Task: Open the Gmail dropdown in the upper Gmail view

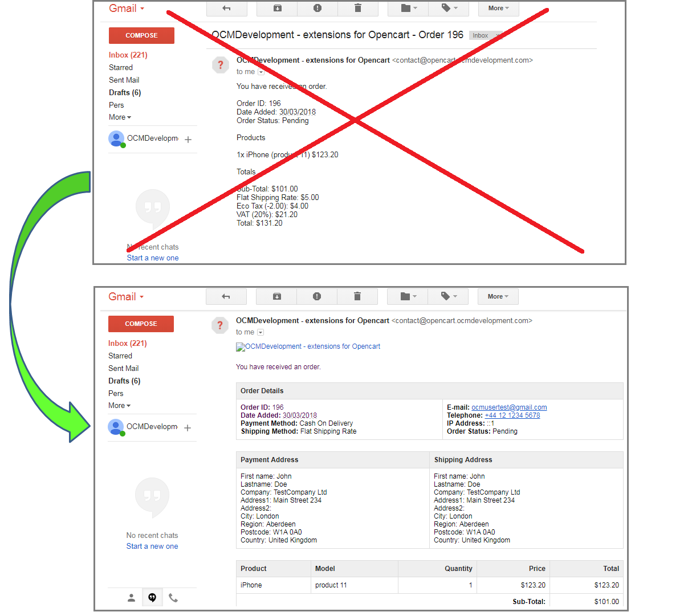Action: click(127, 9)
